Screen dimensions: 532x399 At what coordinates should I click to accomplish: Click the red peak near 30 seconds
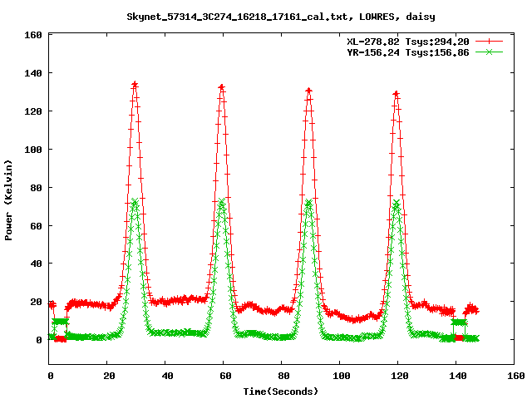(135, 84)
